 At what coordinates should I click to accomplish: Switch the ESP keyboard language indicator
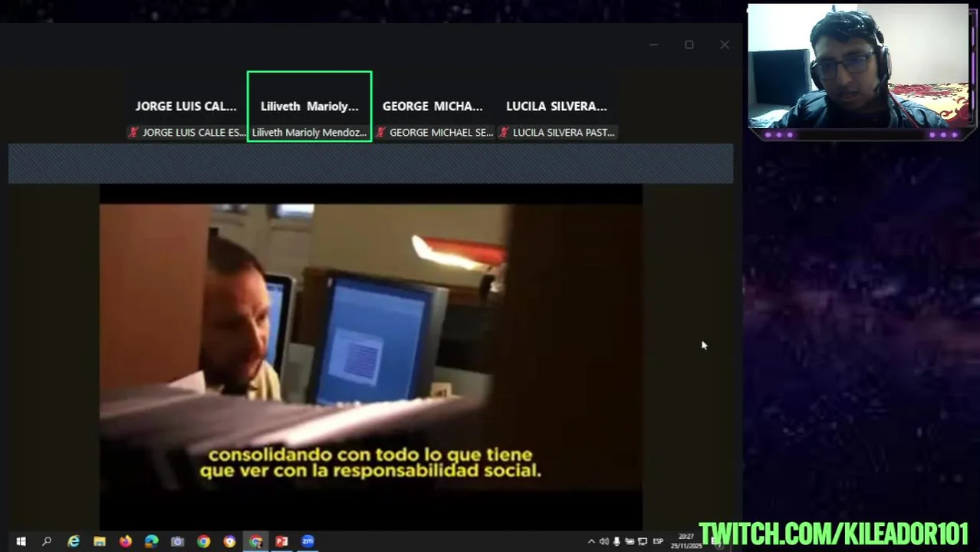(658, 541)
